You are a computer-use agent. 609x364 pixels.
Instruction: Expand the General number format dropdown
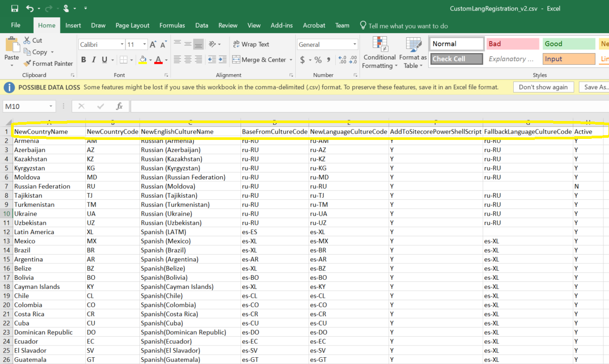click(355, 45)
